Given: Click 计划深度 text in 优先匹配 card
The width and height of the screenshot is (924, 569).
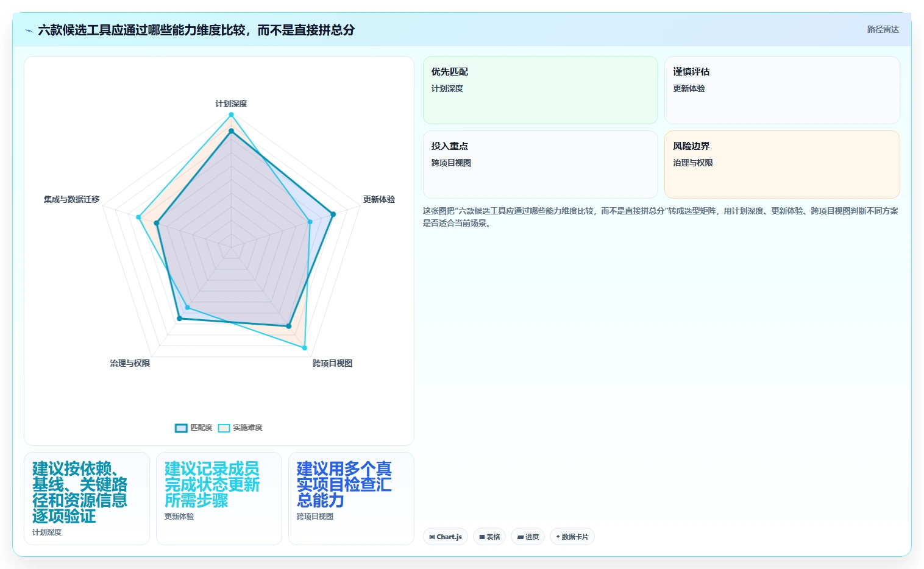Looking at the screenshot, I should pos(447,88).
